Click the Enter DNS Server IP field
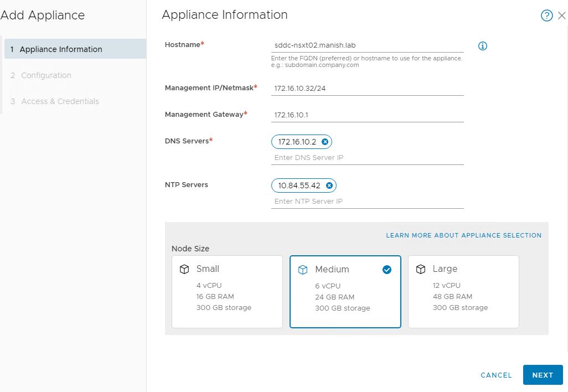The height and width of the screenshot is (392, 568). coord(366,158)
